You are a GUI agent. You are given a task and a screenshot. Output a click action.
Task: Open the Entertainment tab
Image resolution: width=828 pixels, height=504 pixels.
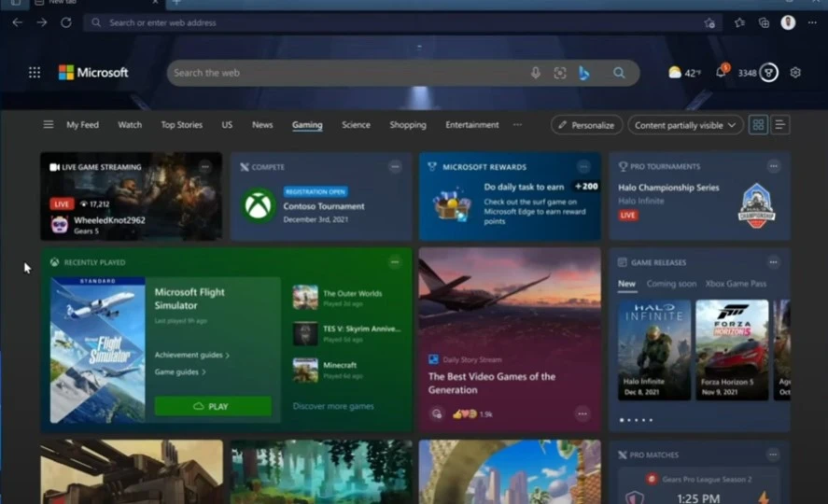pos(472,124)
